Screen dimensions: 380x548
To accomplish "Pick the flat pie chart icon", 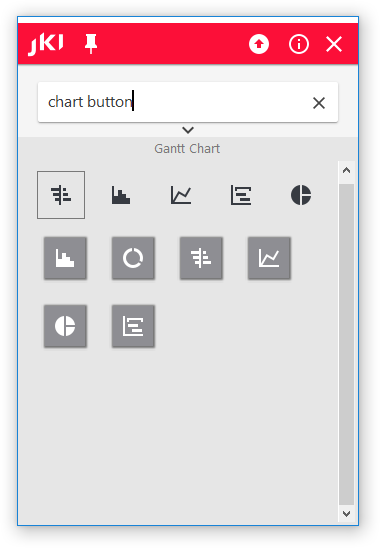I will click(x=301, y=195).
